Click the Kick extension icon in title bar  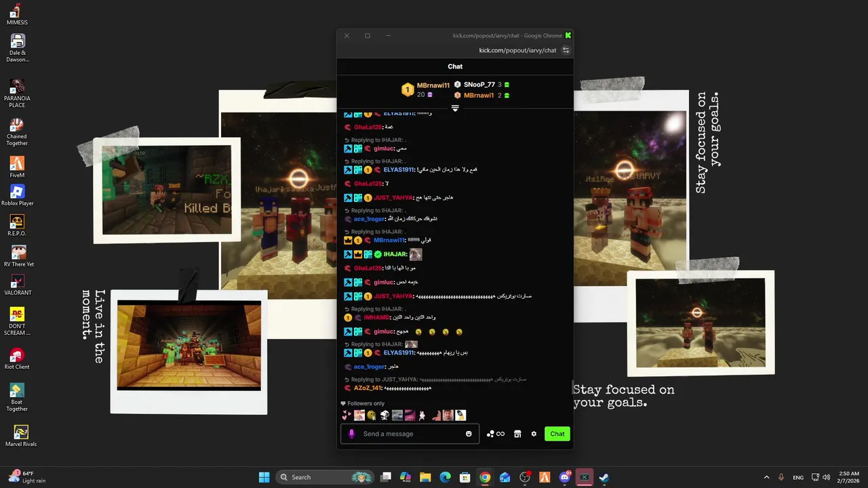pos(568,35)
